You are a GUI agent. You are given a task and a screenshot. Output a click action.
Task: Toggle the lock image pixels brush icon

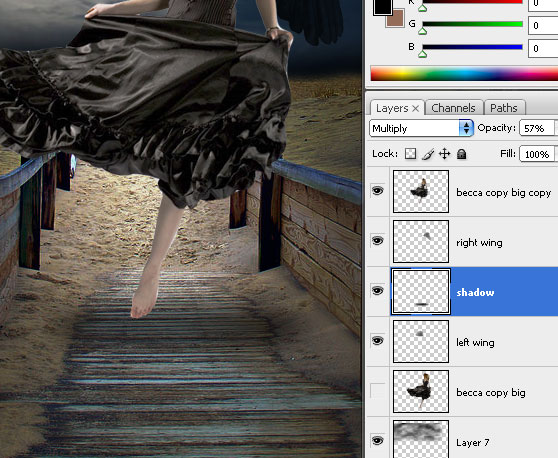tap(428, 154)
